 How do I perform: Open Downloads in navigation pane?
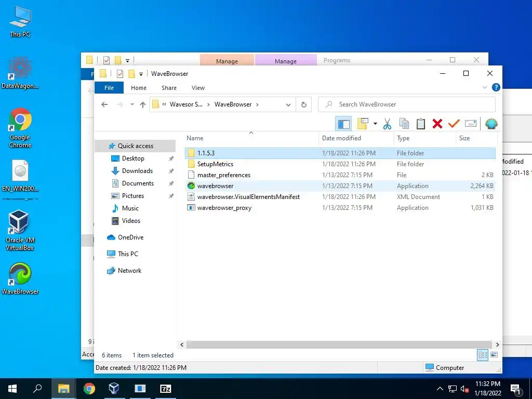(x=137, y=171)
